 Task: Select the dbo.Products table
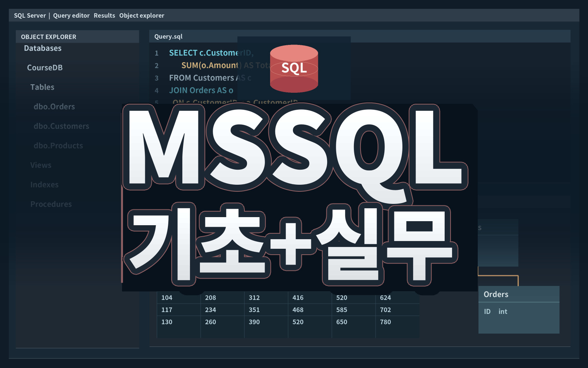[58, 146]
